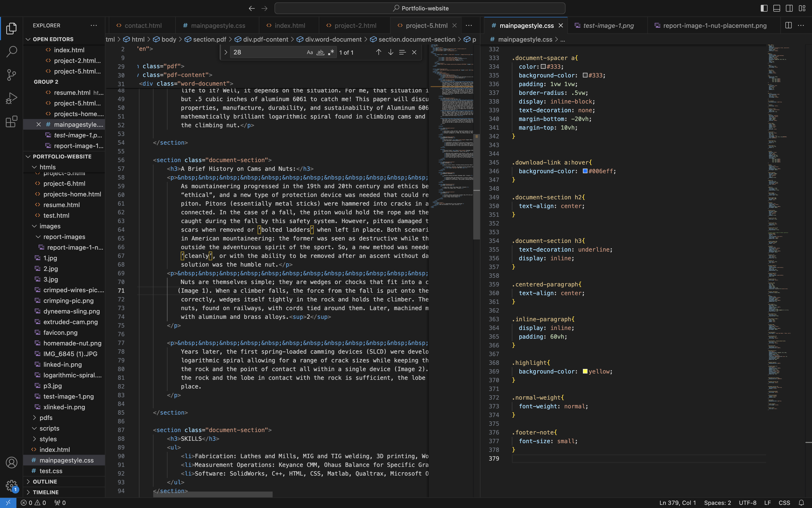Toggle the primary side bar layout icon

764,8
